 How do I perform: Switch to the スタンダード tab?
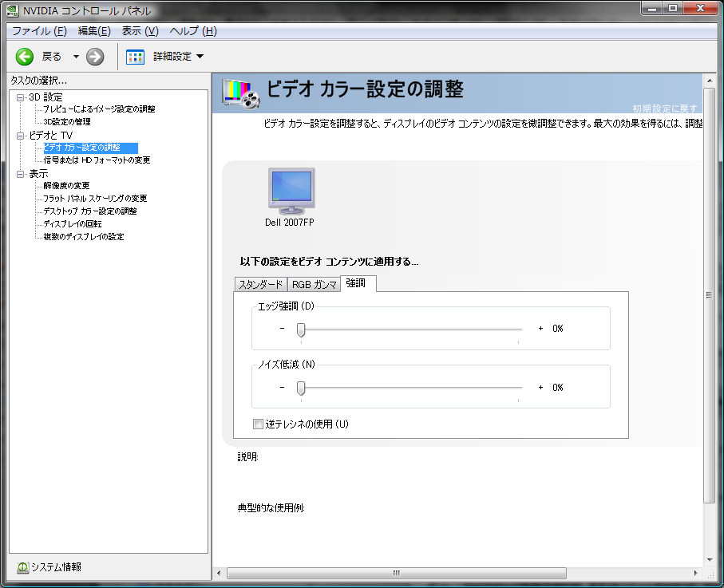click(x=260, y=285)
